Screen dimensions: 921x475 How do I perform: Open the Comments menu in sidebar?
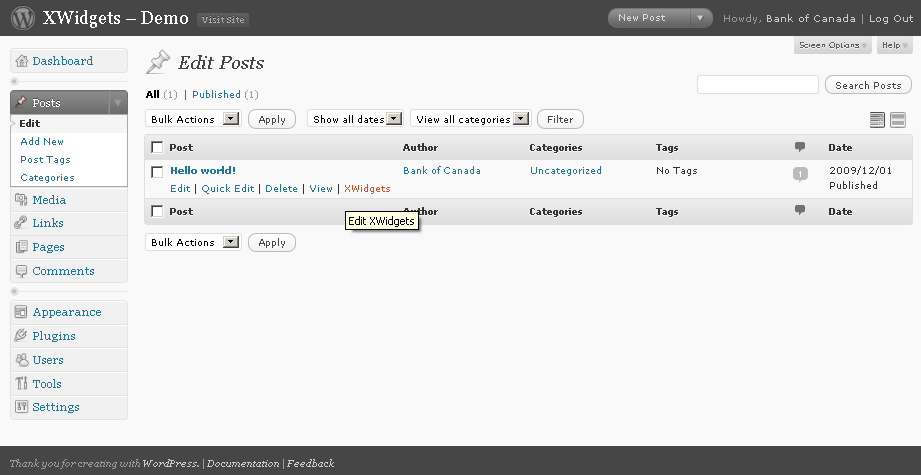[x=63, y=271]
